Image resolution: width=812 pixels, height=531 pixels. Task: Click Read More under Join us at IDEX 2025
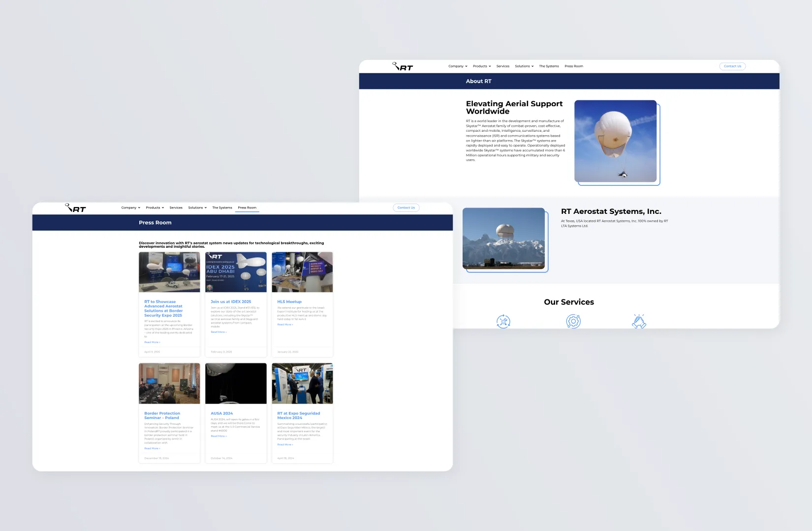219,332
